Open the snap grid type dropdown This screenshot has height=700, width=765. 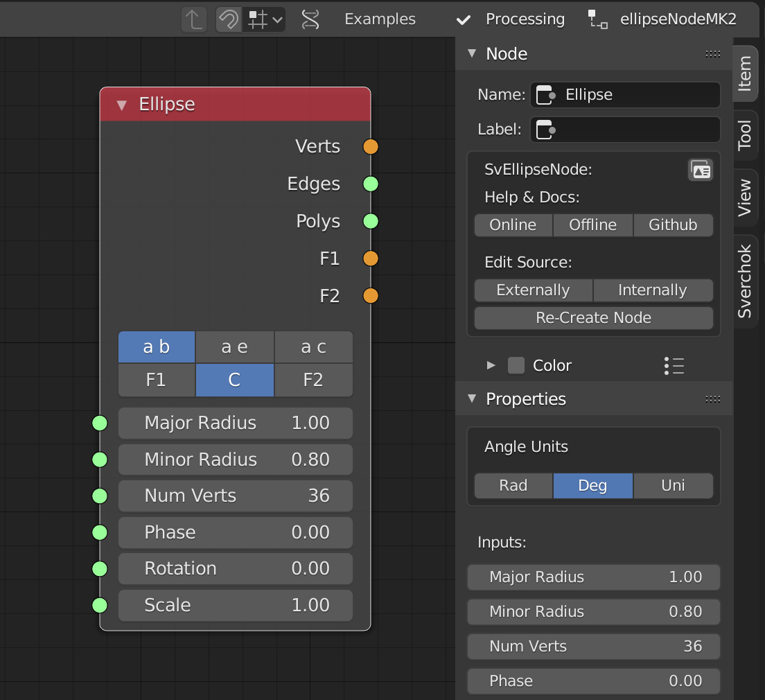266,19
